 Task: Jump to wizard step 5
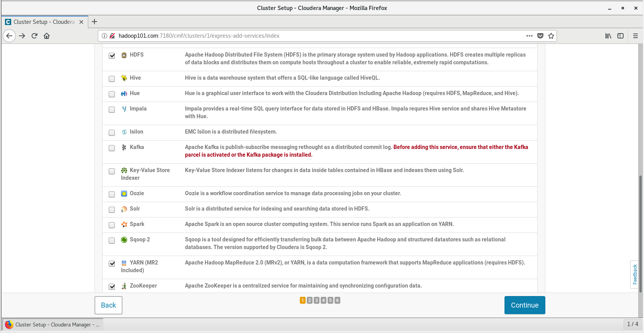pyautogui.click(x=330, y=300)
